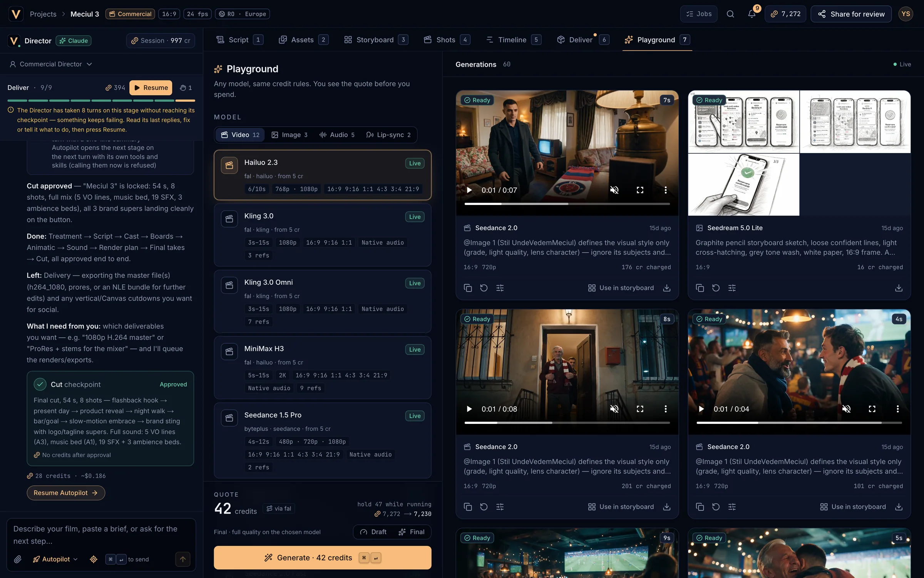The width and height of the screenshot is (924, 578).
Task: Select Final quality mode
Action: (412, 532)
